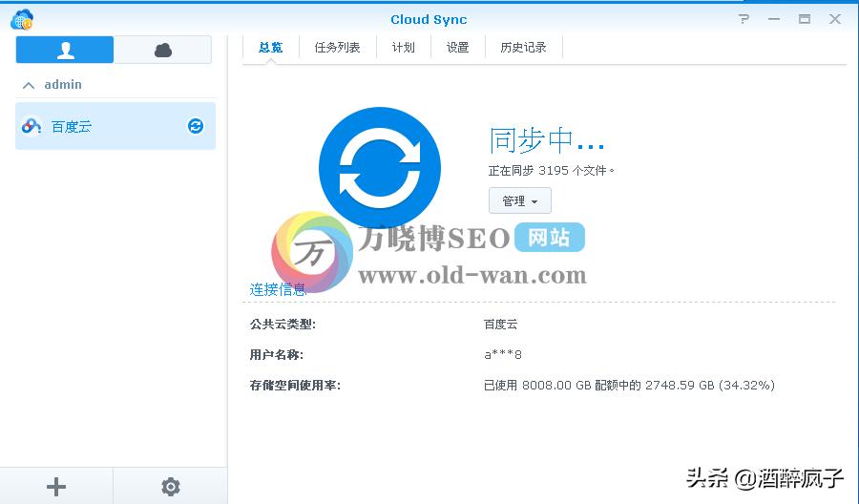Add a new connection with plus icon
This screenshot has width=859, height=504.
56,487
